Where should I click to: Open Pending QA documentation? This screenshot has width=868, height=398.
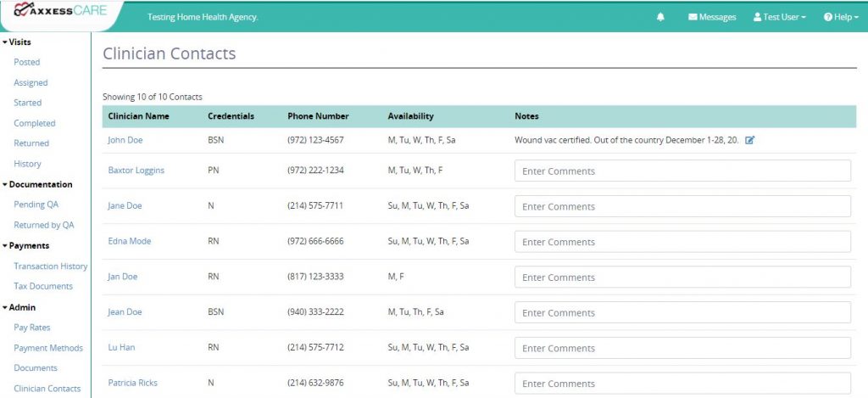(36, 205)
